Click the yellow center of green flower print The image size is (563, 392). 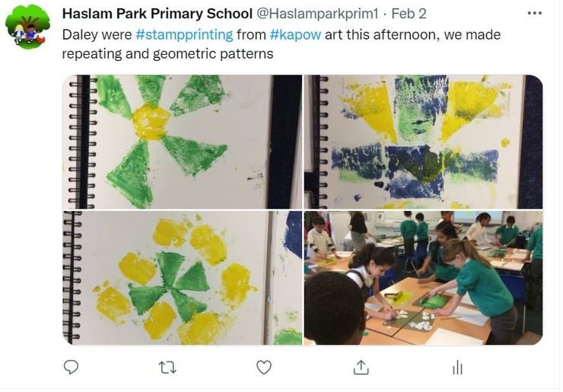coord(151,122)
